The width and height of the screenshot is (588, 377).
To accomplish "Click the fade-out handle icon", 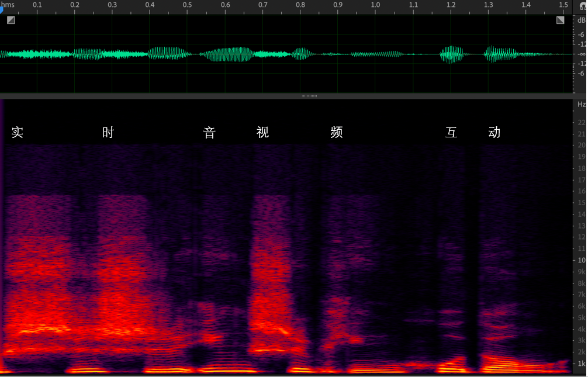I will 561,20.
